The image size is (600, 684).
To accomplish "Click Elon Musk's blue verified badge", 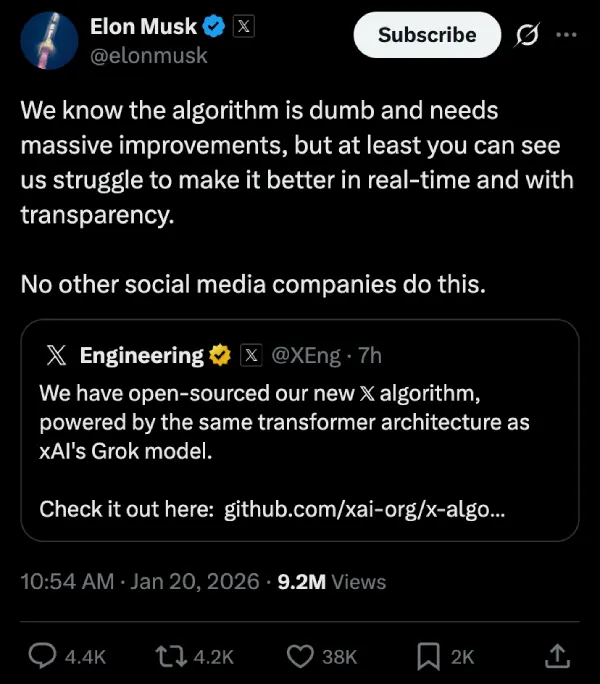I will coord(215,26).
